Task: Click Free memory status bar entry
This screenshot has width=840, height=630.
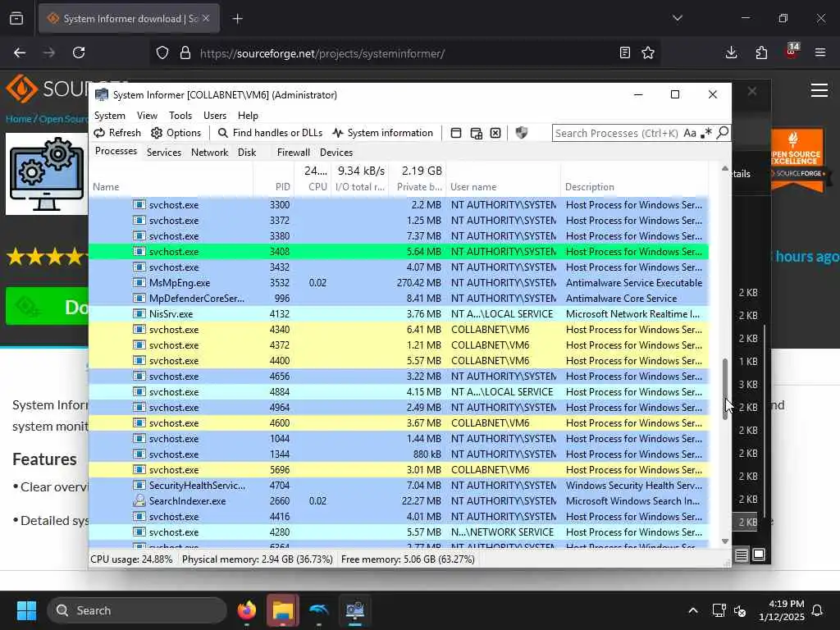Action: tap(408, 559)
